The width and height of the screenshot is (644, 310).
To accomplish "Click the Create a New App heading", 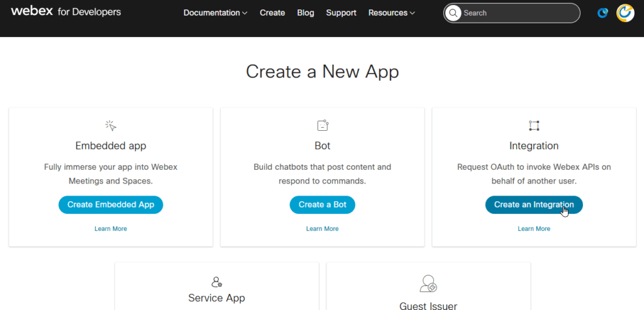I will click(x=323, y=72).
